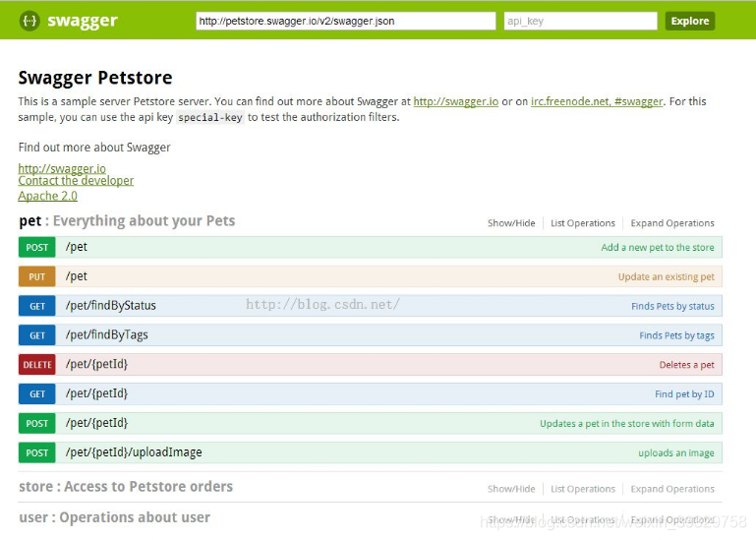Click Contact the developer link
This screenshot has width=756, height=540.
point(76,180)
